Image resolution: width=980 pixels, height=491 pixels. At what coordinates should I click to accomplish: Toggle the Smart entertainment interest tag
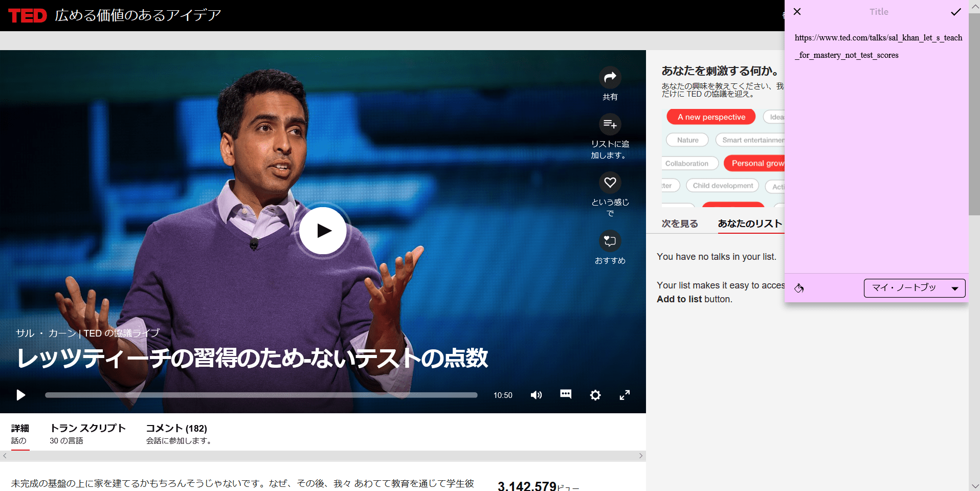pos(750,140)
